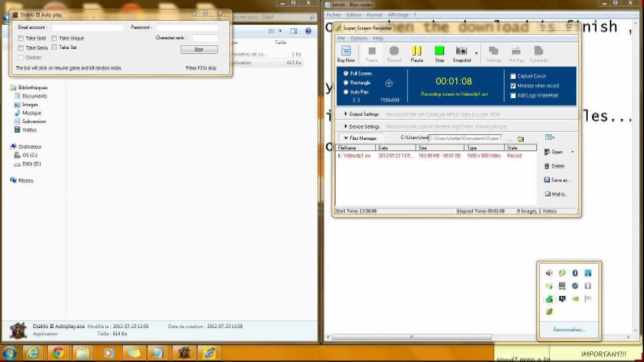Select the Rectangle radio option
The image size is (644, 362).
(x=346, y=82)
